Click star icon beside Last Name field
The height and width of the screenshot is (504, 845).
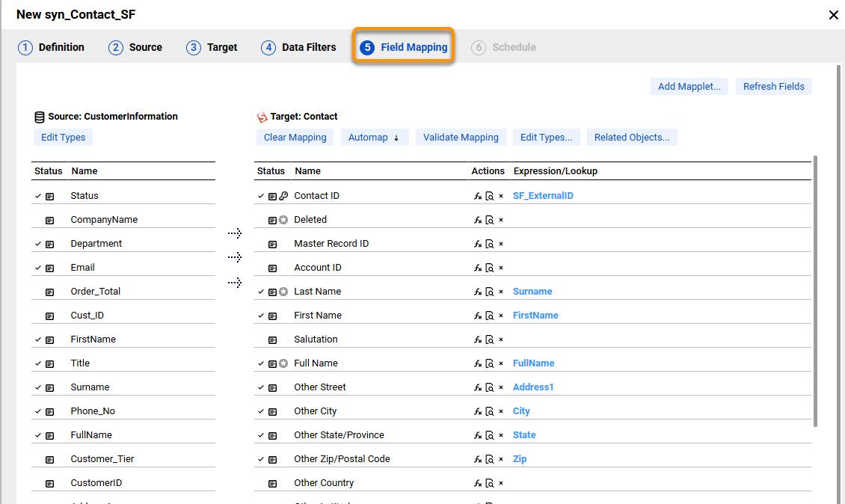click(283, 292)
